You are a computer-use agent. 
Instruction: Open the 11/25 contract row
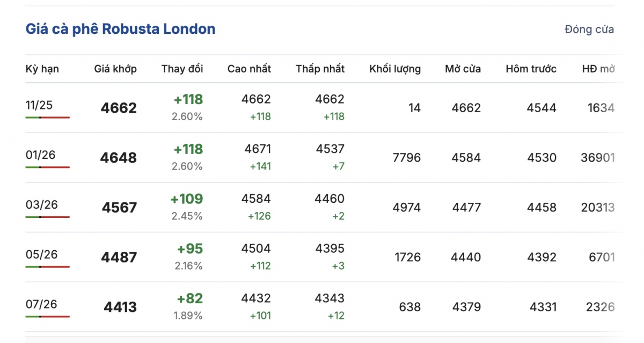tap(39, 105)
